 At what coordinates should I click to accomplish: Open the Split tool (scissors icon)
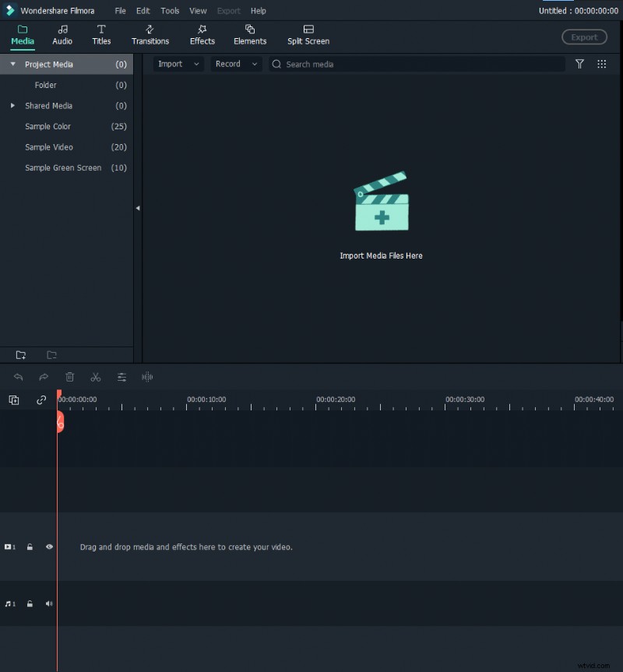click(96, 377)
